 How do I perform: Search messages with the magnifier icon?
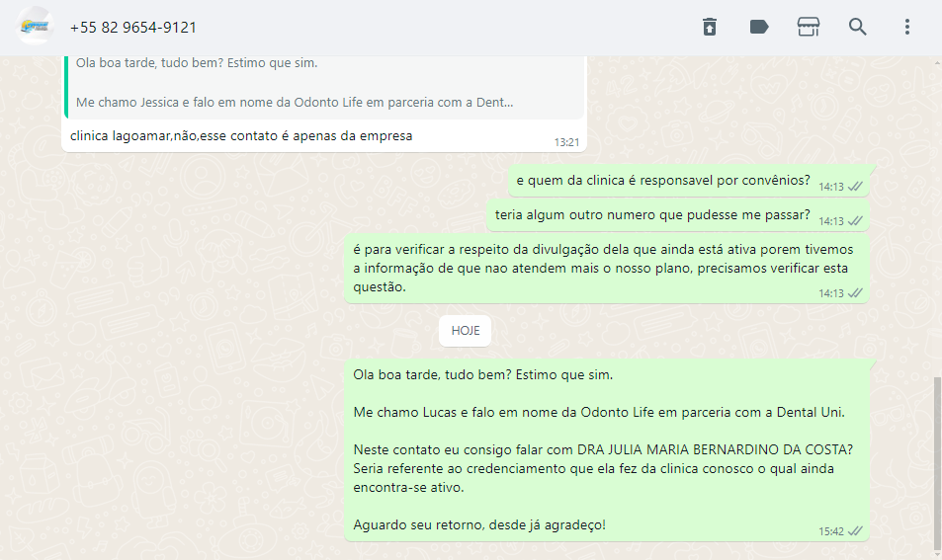pyautogui.click(x=857, y=27)
